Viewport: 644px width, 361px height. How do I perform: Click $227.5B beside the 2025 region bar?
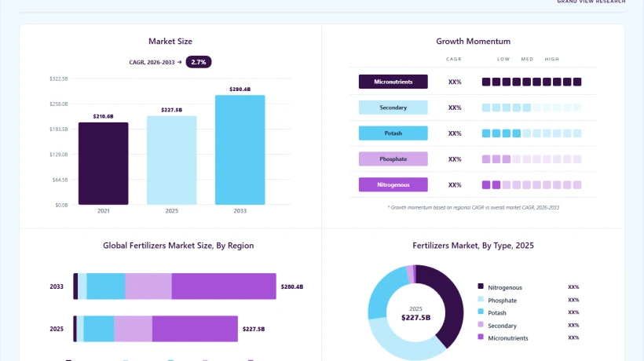point(254,329)
